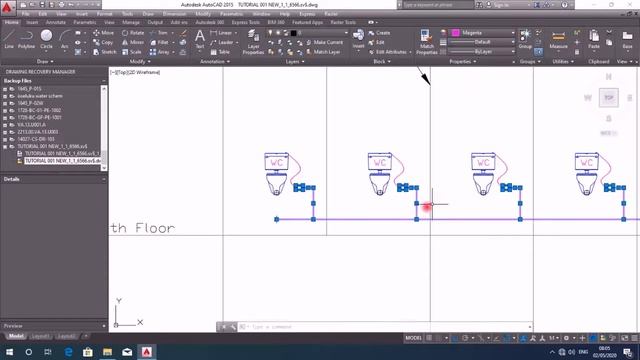Open the Draw menu
The height and width of the screenshot is (360, 640).
pos(148,14)
